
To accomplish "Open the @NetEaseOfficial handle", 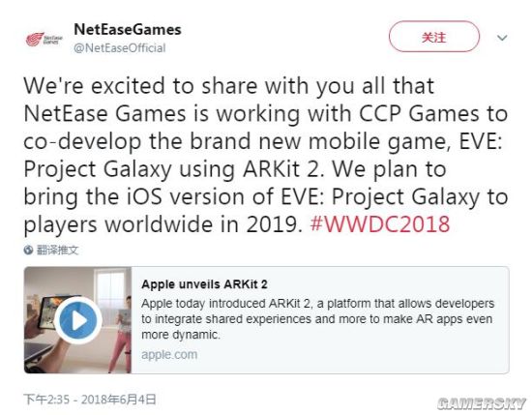I will click(x=119, y=47).
